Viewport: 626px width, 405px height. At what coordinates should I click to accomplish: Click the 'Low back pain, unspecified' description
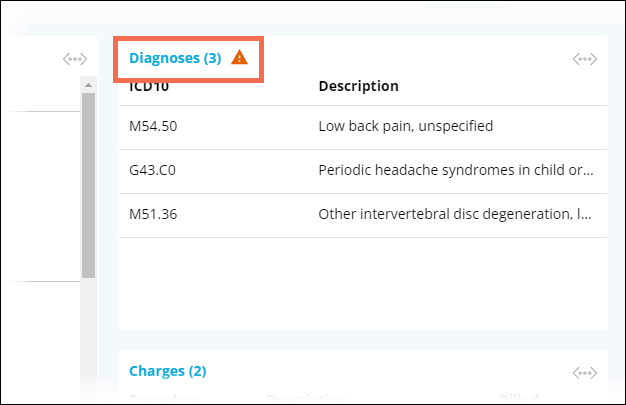coord(405,127)
